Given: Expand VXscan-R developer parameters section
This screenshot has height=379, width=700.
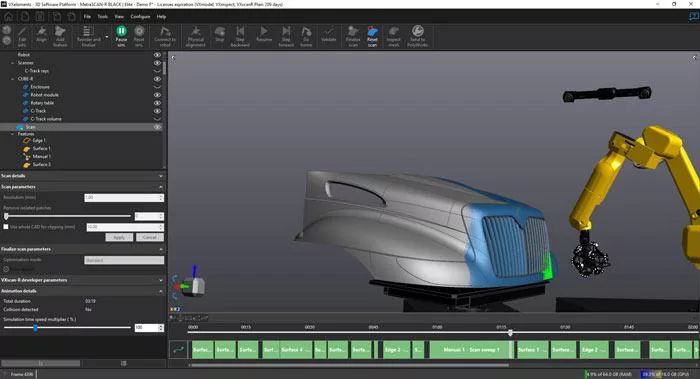Looking at the screenshot, I should point(82,280).
